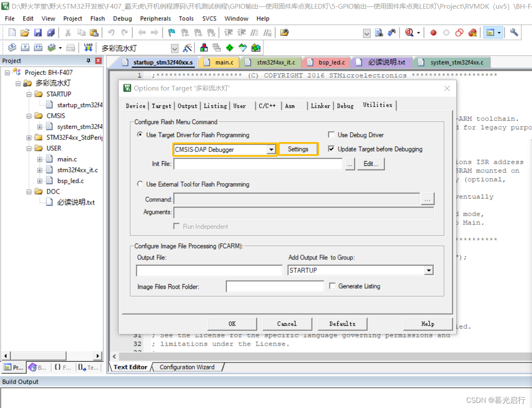The width and height of the screenshot is (532, 408).
Task: Open the SVCS menu
Action: pyautogui.click(x=210, y=19)
